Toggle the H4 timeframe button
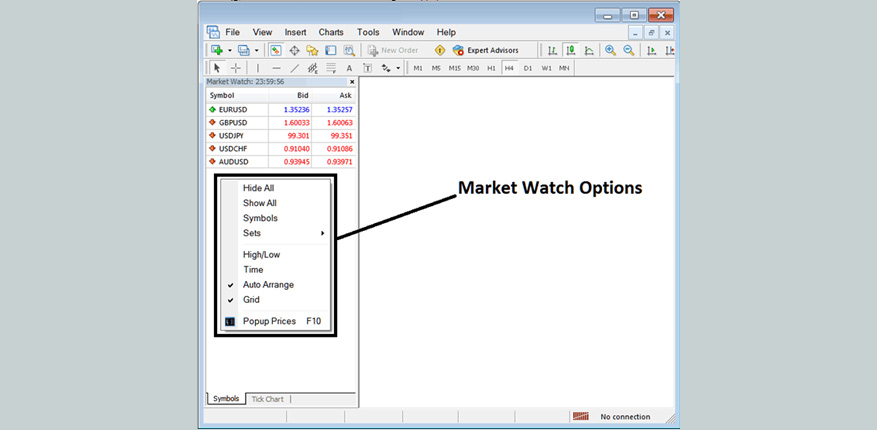Screen dimensions: 877x430 [509, 68]
